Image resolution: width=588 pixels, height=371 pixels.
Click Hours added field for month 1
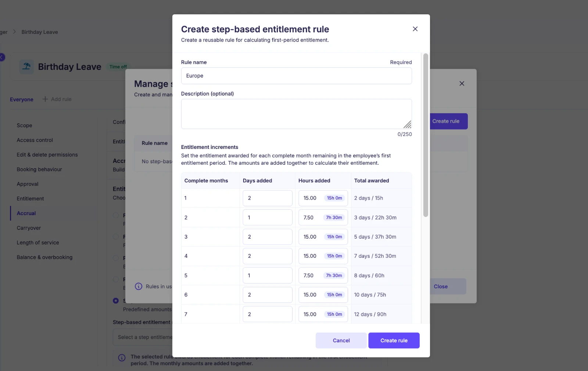(x=323, y=198)
